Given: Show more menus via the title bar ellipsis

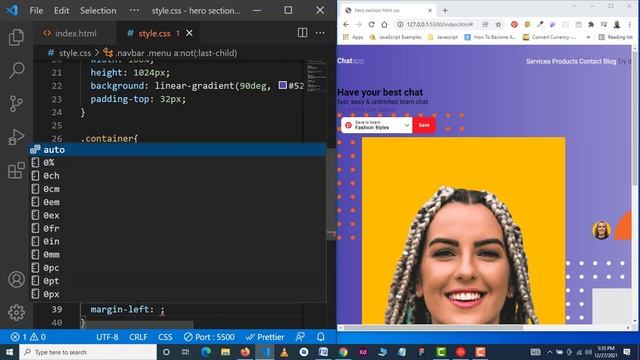Looking at the screenshot, I should click(134, 10).
